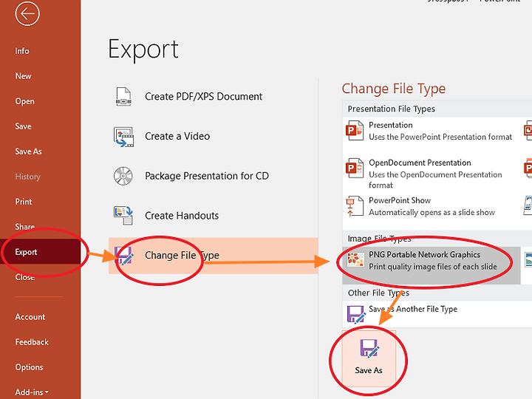Image resolution: width=532 pixels, height=399 pixels.
Task: Click the back arrow to exit Backstage
Action: point(27,13)
